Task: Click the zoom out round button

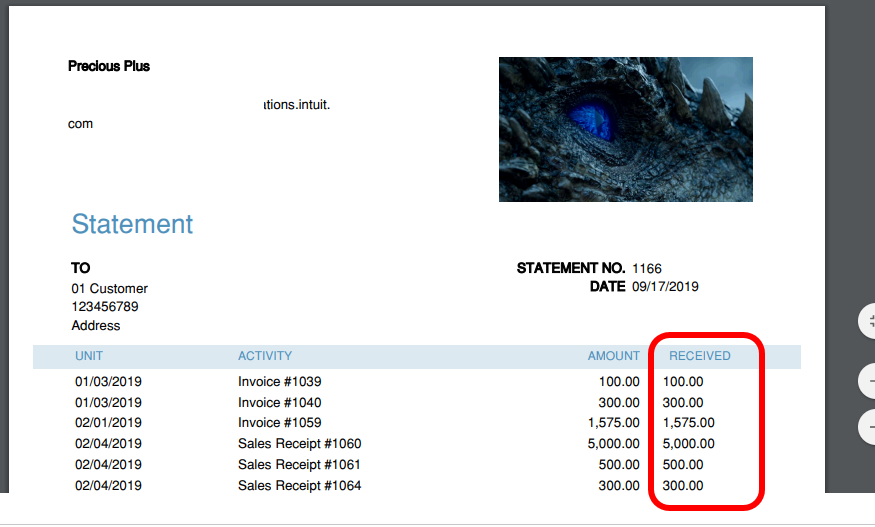Action: pos(867,427)
